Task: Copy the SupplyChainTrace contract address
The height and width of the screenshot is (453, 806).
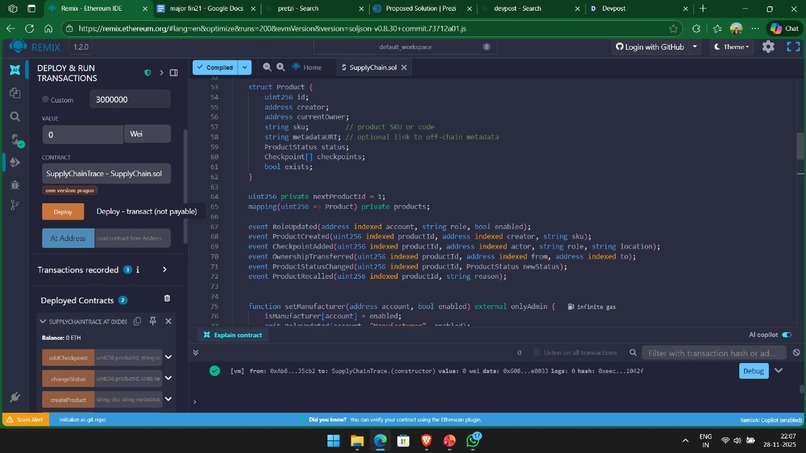Action: click(x=137, y=321)
